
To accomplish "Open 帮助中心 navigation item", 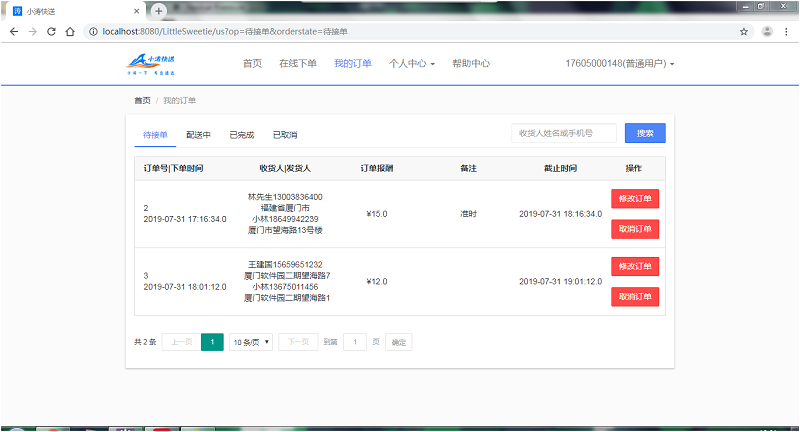I will (x=471, y=63).
